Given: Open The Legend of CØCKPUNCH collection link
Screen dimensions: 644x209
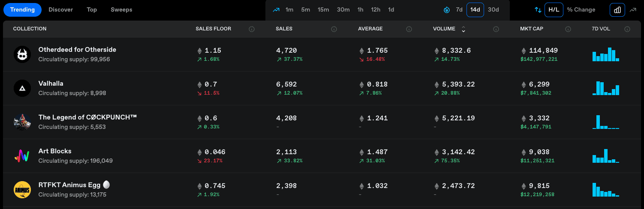Looking at the screenshot, I should [87, 117].
